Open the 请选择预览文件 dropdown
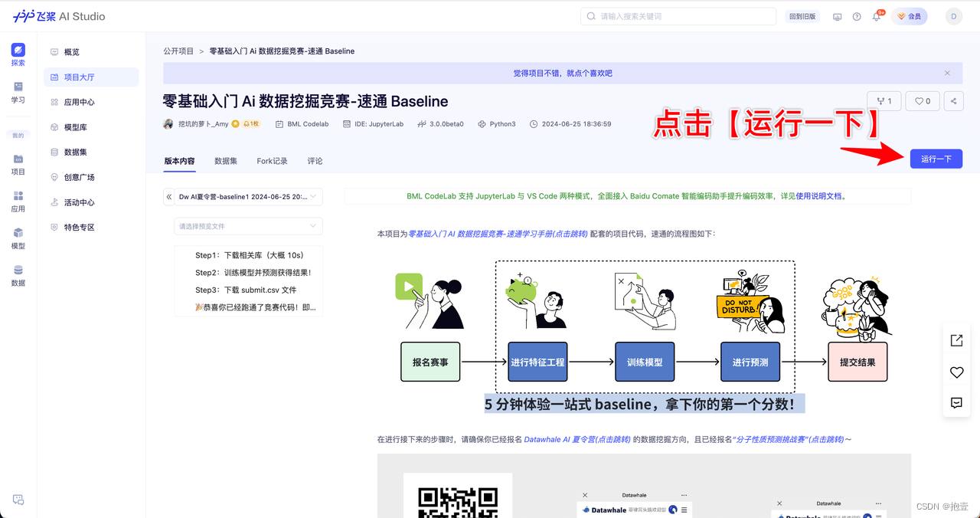980x518 pixels. 249,226
